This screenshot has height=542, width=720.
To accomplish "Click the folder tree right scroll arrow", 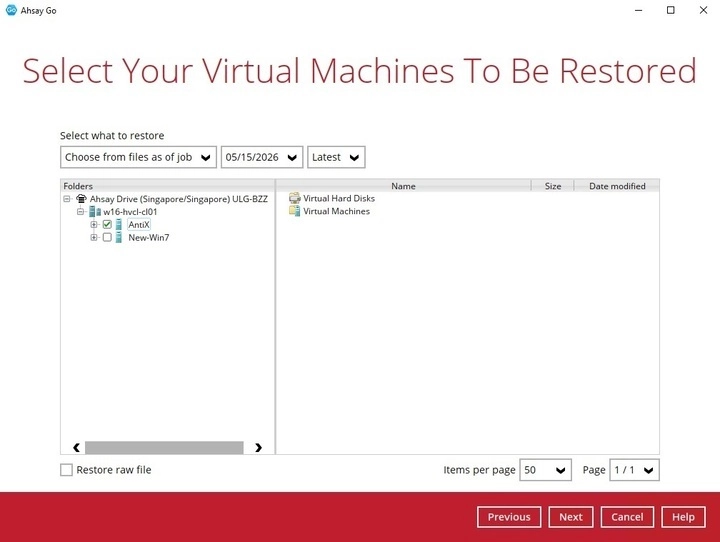I will (259, 447).
